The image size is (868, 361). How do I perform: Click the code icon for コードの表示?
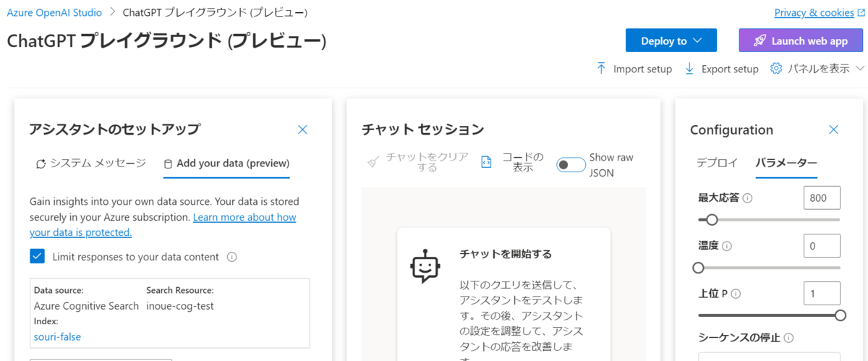(486, 162)
